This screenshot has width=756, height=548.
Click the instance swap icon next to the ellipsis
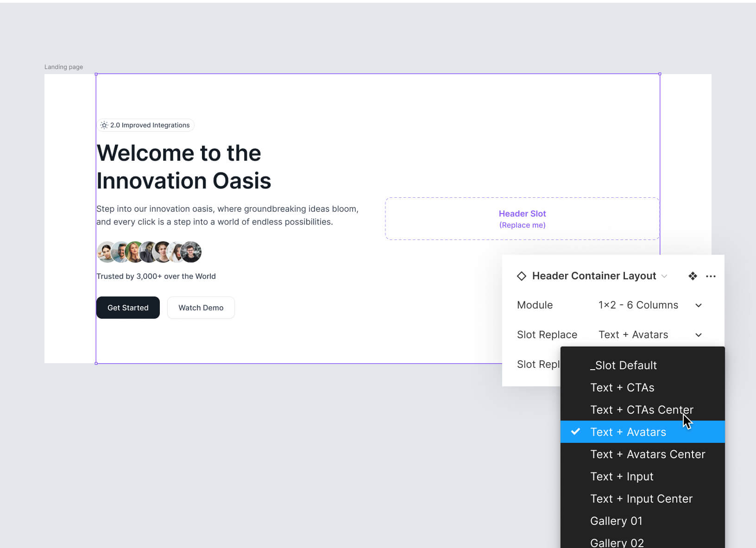pyautogui.click(x=693, y=276)
